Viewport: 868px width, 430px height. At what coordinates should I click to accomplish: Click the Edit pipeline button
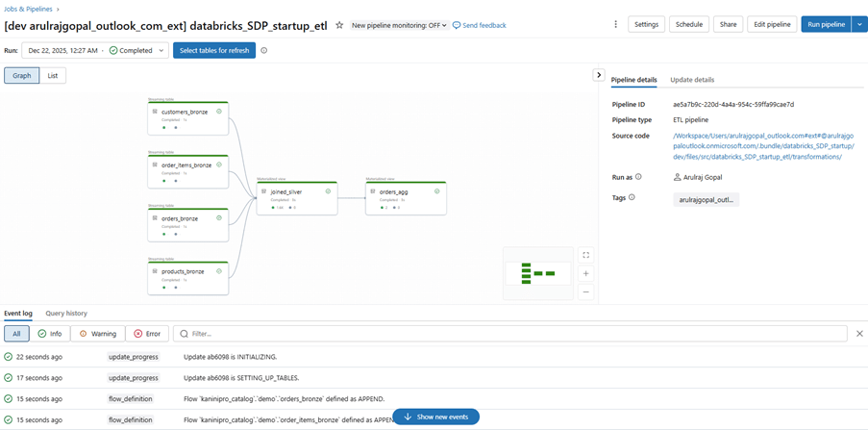[x=772, y=24]
